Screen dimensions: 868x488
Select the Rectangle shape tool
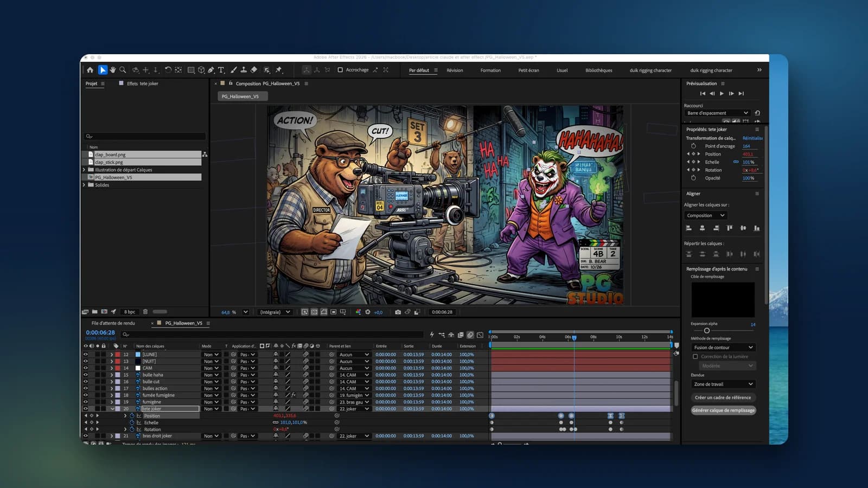[x=191, y=70]
